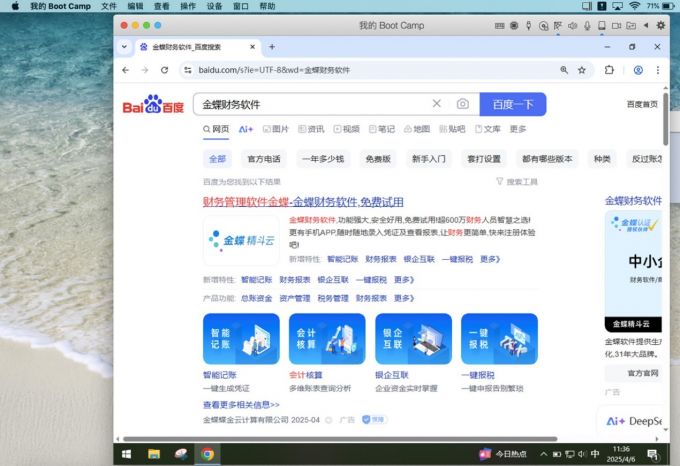Close the 金蝶财务软件 browser tab
Viewport: 680px width, 466px height.
point(252,47)
